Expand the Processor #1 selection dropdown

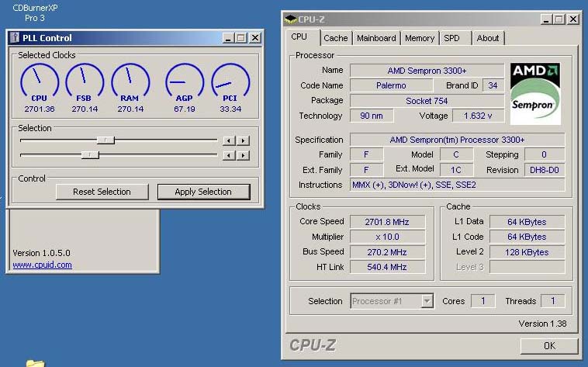click(x=427, y=301)
